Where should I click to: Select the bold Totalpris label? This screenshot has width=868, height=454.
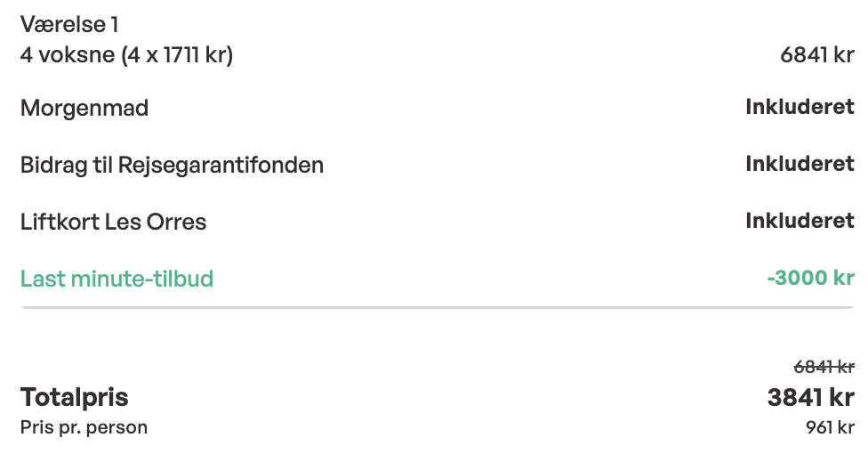pyautogui.click(x=75, y=397)
